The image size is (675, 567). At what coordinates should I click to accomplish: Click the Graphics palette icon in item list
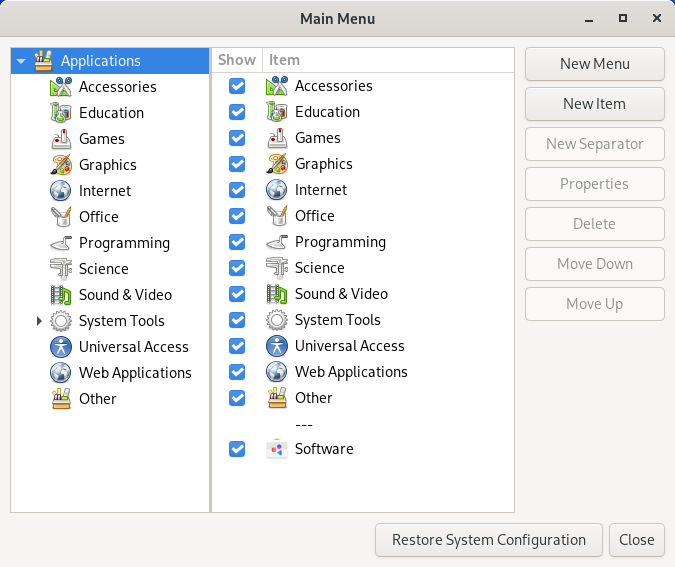(x=277, y=164)
